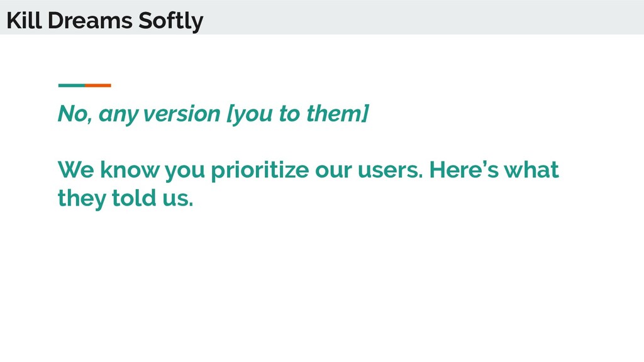Click the phrase Here's what
Viewport: 644px width, 362px height.
[x=494, y=169]
